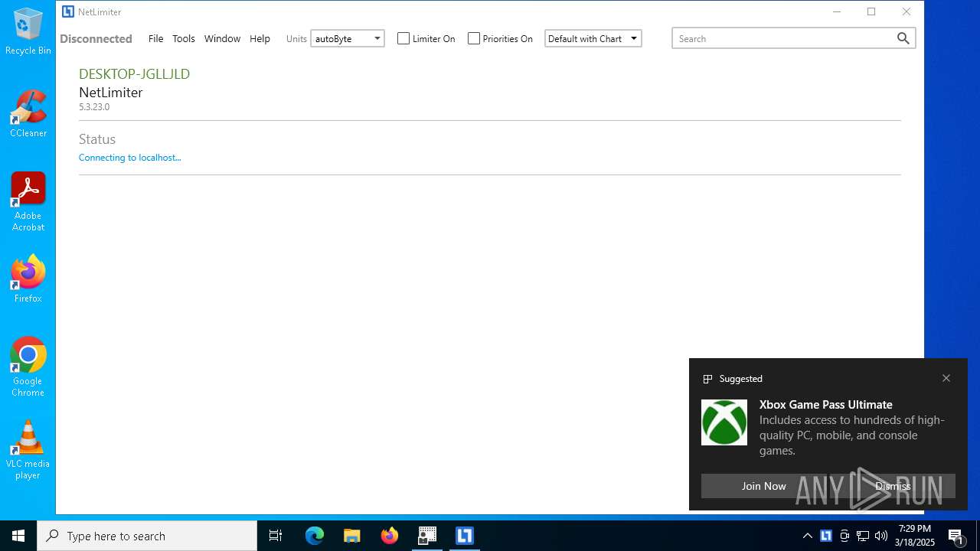The width and height of the screenshot is (980, 551).
Task: Expand the Default with Chart dropdown
Action: coord(593,38)
